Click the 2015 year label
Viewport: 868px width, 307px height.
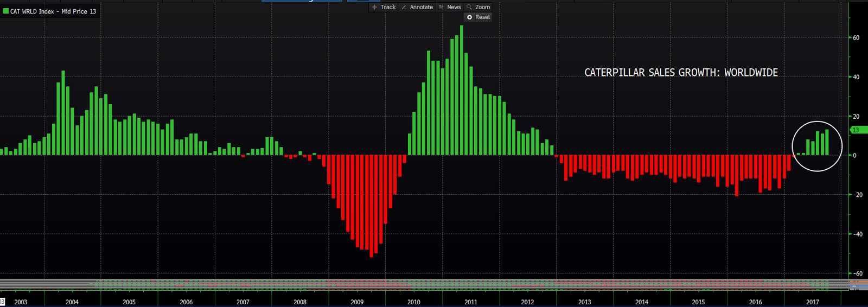(x=698, y=302)
